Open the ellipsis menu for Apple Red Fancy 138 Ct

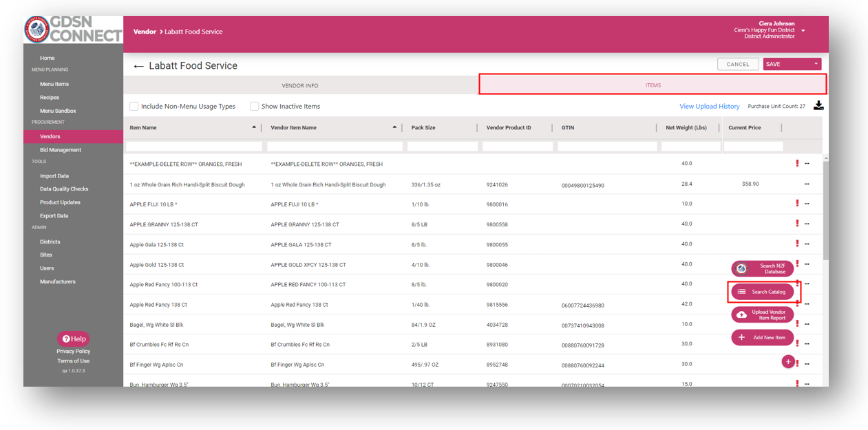(x=807, y=304)
